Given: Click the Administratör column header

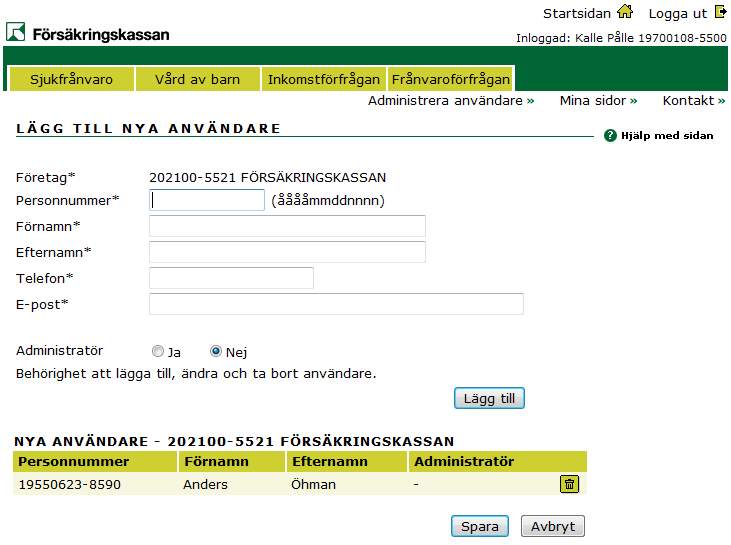Looking at the screenshot, I should 498,462.
